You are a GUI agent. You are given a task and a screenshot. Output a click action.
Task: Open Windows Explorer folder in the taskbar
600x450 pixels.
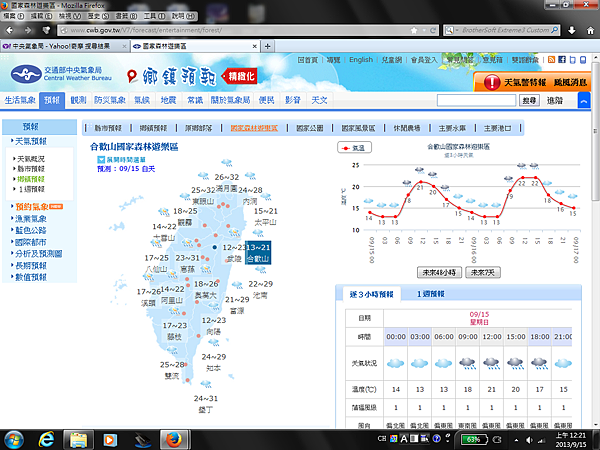pos(78,439)
